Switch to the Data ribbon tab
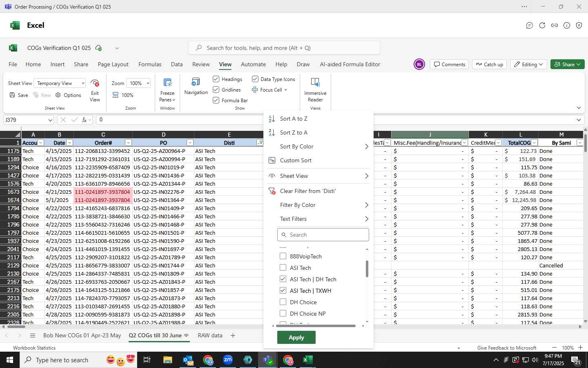Screen dimensions: 588x368 177,64
